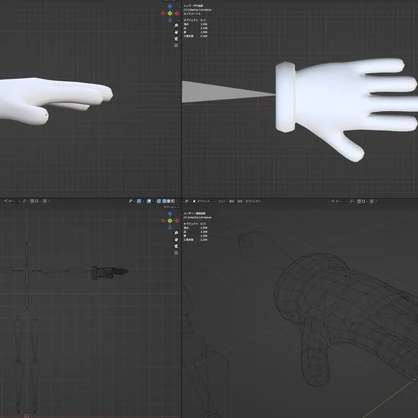Switch perspective/orthographic grid icon in the top-left viewport
The width and height of the screenshot is (418, 418).
[x=176, y=45]
